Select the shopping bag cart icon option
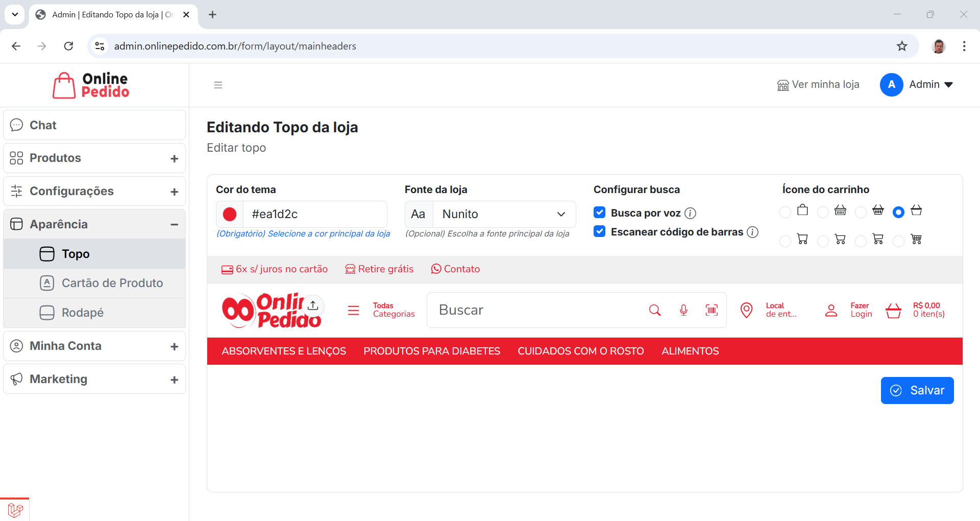 pyautogui.click(x=786, y=212)
